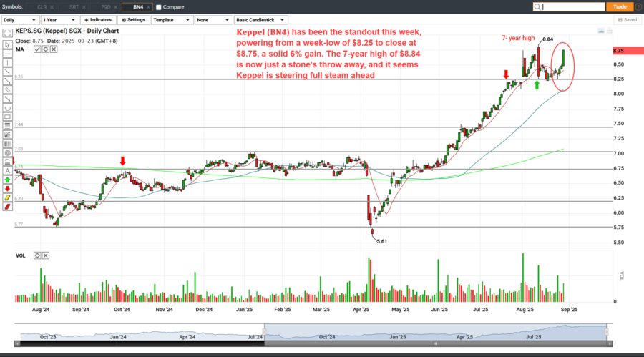Screen dimensions: 644x357
Task: Click the 8.75 current price label
Action: tap(628, 51)
